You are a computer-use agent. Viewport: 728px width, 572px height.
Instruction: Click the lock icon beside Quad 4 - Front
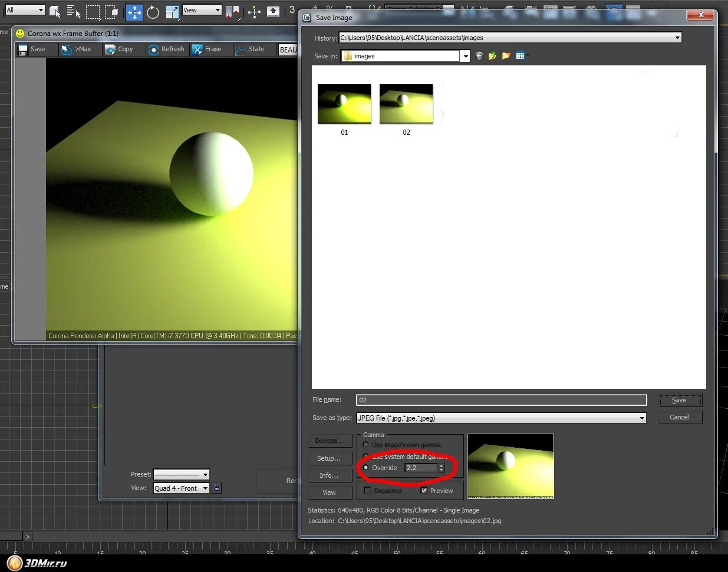point(216,488)
